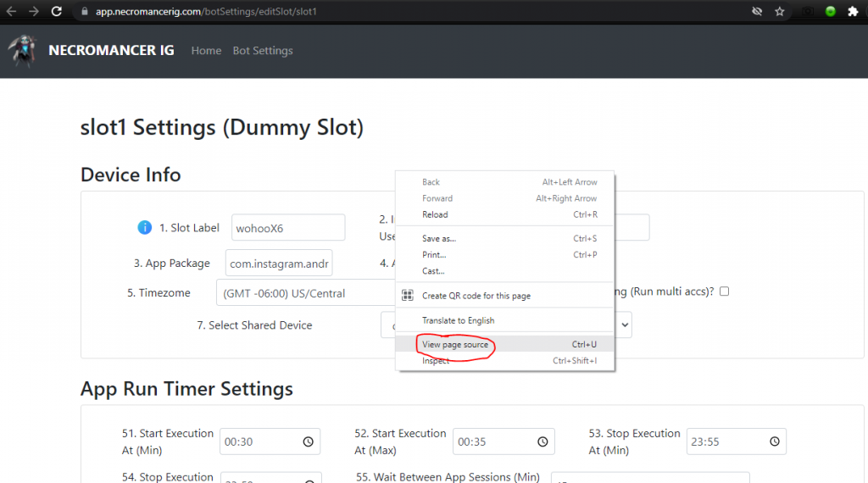Open the clock picker for Start Execution At (Max)

(542, 441)
